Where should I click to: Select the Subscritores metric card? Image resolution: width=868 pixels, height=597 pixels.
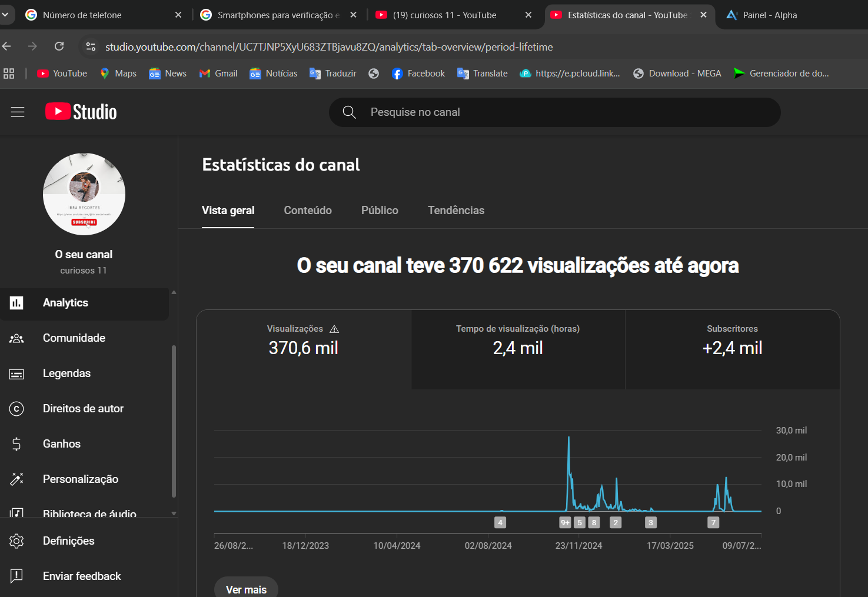(733, 349)
